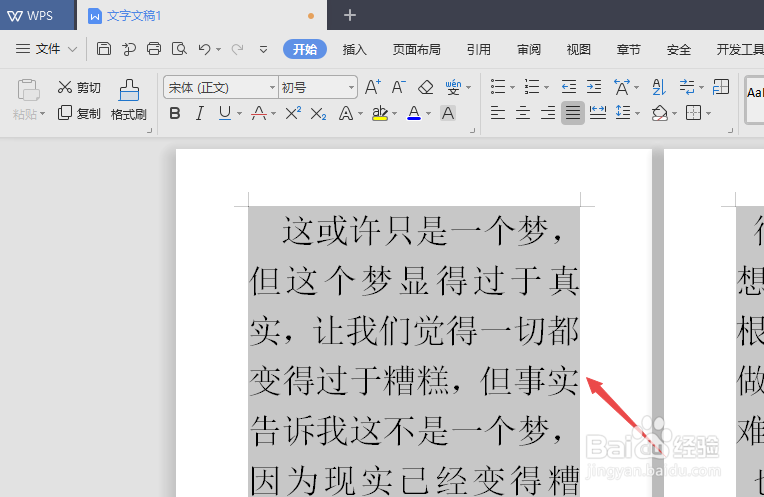Increase font size with A+ icon
The height and width of the screenshot is (497, 764).
(373, 87)
